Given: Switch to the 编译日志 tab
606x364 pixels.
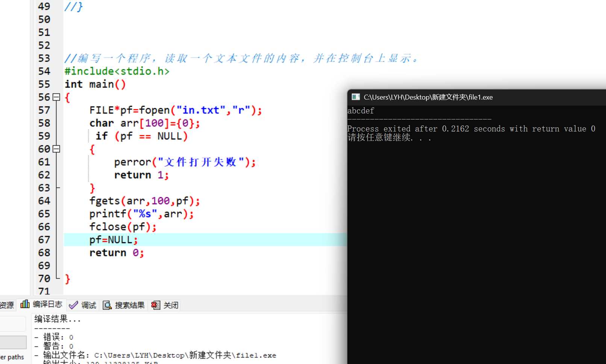Looking at the screenshot, I should (42, 305).
